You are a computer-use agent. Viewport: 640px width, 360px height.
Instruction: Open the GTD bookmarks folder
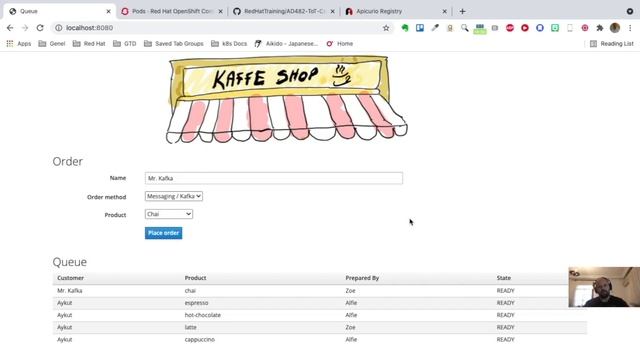pyautogui.click(x=124, y=44)
